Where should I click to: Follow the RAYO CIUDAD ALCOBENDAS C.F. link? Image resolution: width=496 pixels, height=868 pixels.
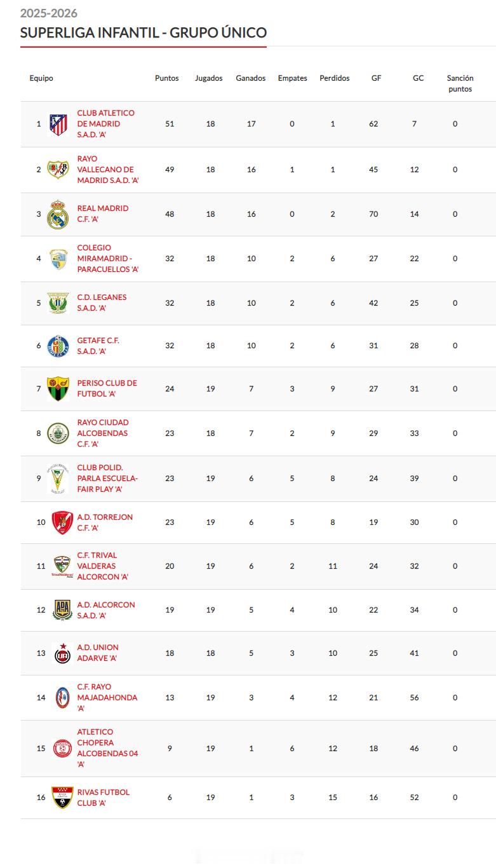(103, 433)
